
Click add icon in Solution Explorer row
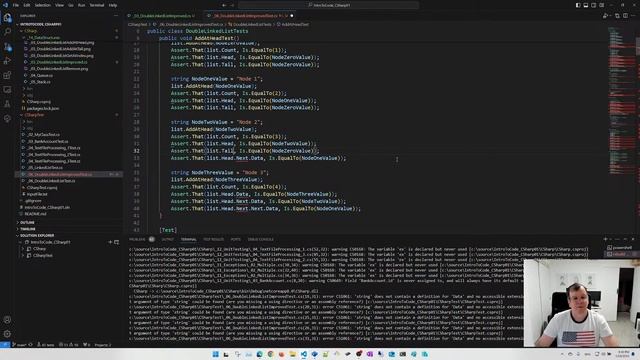click(x=110, y=242)
